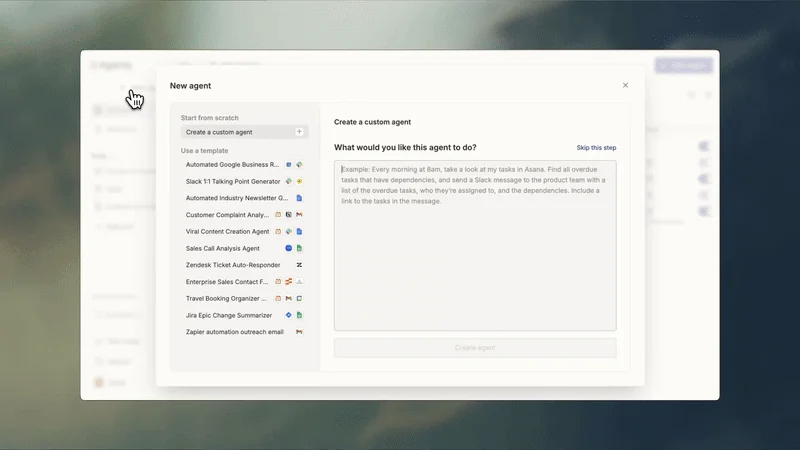
Task: Choose Slack 1:1 Talking Point Generator template
Action: 244,181
